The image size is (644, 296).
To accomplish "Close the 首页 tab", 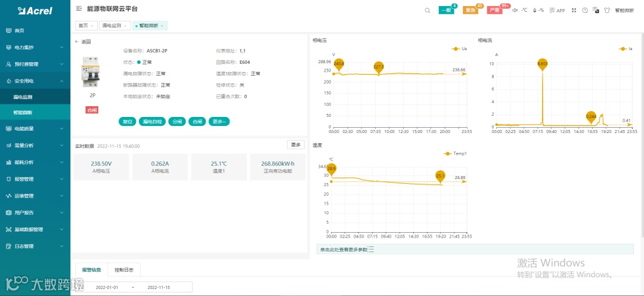I will [92, 26].
